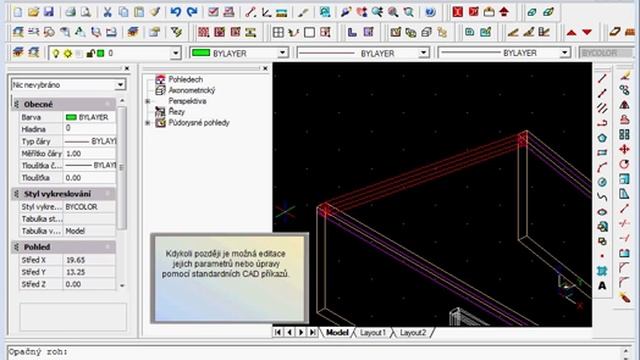Save drawing with the floppy disk icon

click(49, 12)
